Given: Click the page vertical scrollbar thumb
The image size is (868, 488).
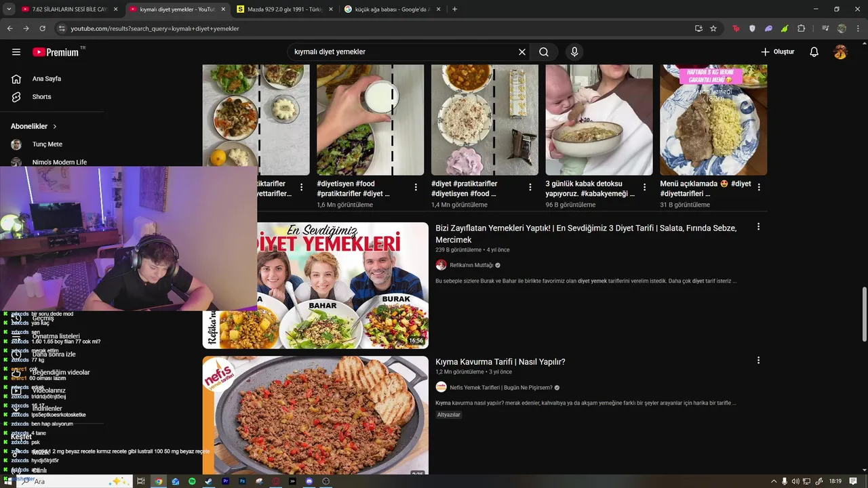Looking at the screenshot, I should click(x=864, y=314).
